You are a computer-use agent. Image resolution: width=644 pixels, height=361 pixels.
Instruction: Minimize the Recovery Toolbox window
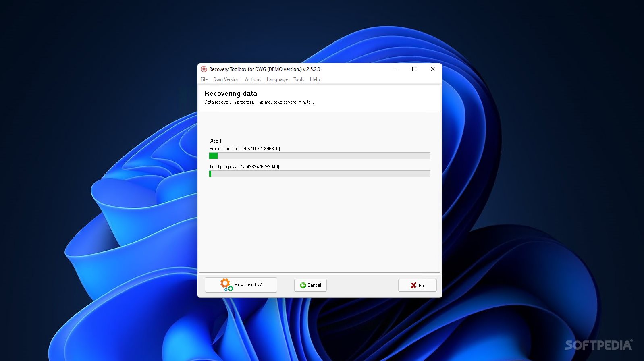tap(396, 69)
